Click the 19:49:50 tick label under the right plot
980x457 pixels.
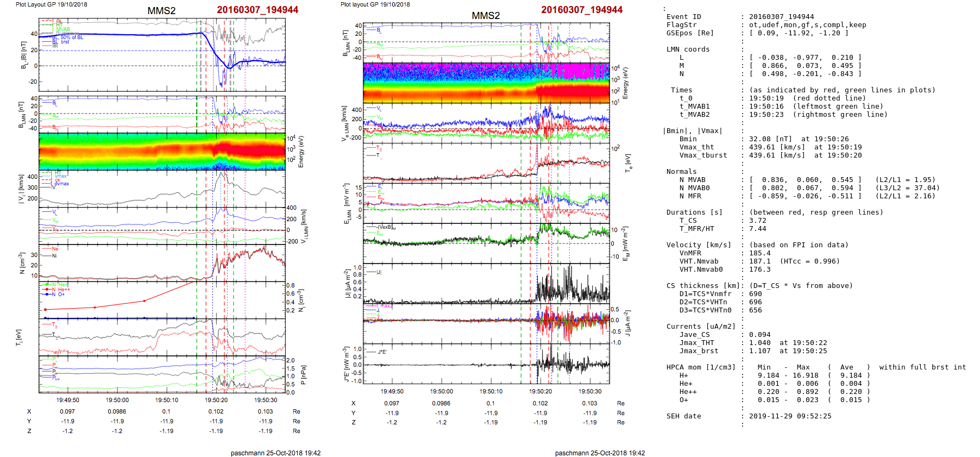392,391
